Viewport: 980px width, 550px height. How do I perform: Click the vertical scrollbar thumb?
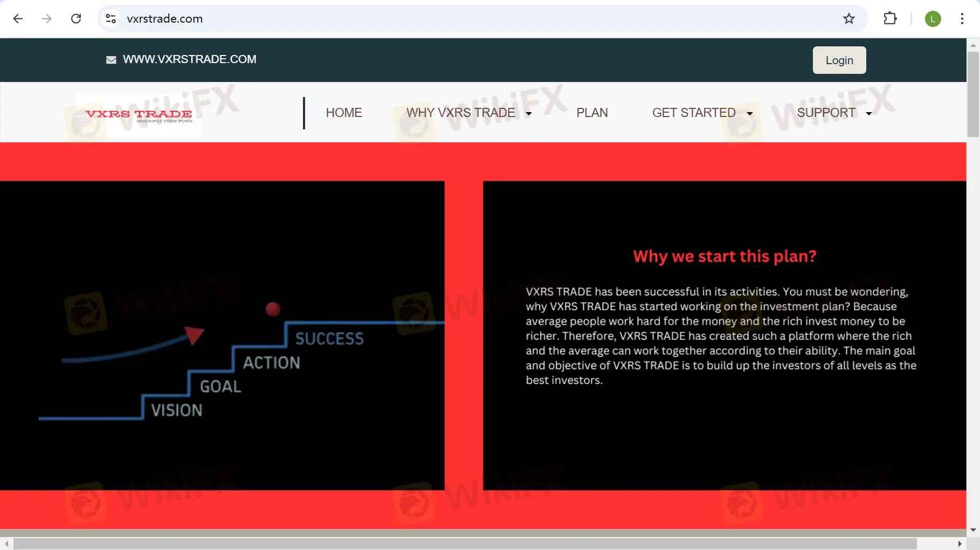pos(972,94)
